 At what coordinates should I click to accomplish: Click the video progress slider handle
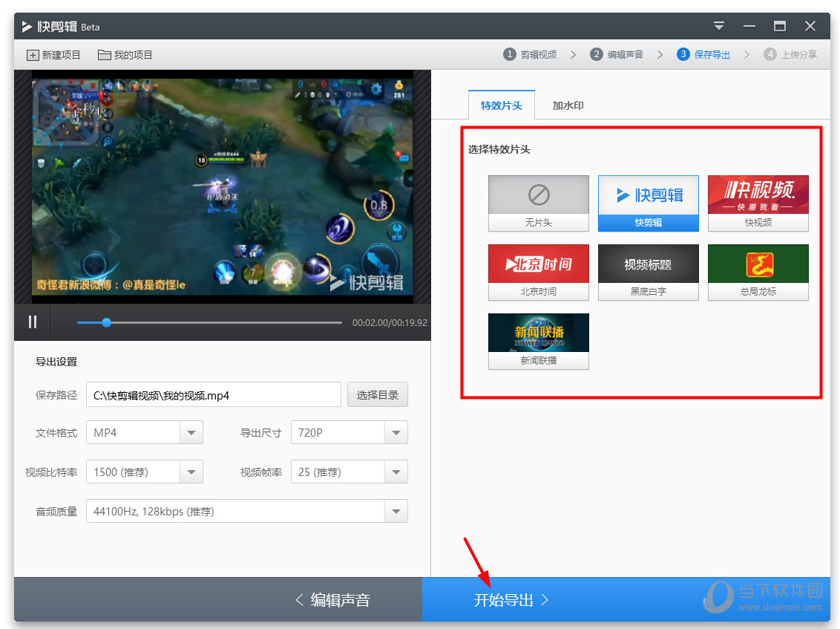pos(106,322)
